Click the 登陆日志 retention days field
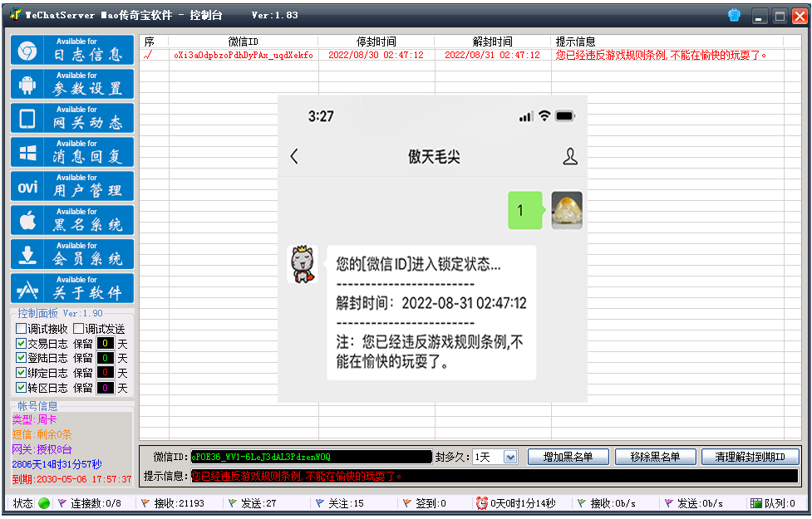 (105, 358)
